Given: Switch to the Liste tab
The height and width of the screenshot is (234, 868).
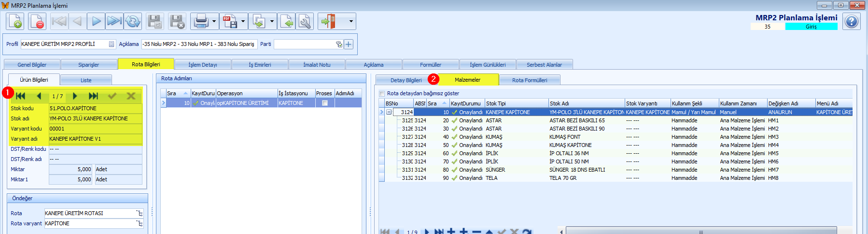Looking at the screenshot, I should click(x=86, y=80).
